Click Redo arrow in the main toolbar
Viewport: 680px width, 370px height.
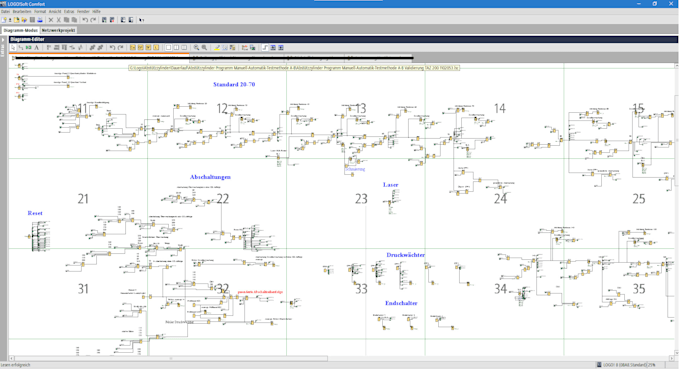pyautogui.click(x=93, y=20)
